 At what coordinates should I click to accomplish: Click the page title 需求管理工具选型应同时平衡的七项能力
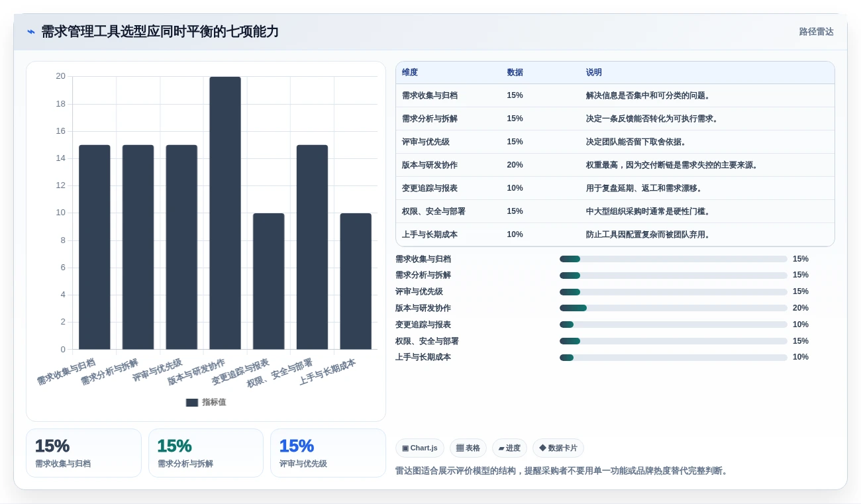tap(160, 32)
